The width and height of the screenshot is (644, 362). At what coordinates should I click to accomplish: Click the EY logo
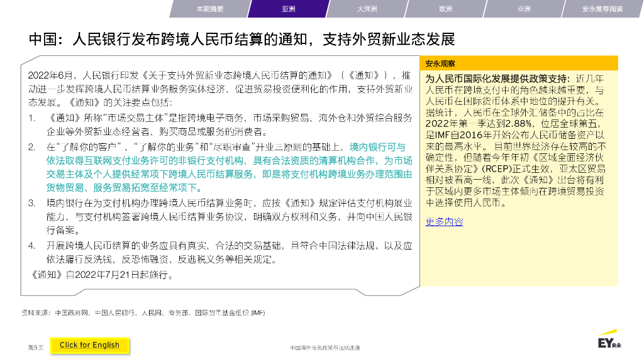click(x=609, y=339)
